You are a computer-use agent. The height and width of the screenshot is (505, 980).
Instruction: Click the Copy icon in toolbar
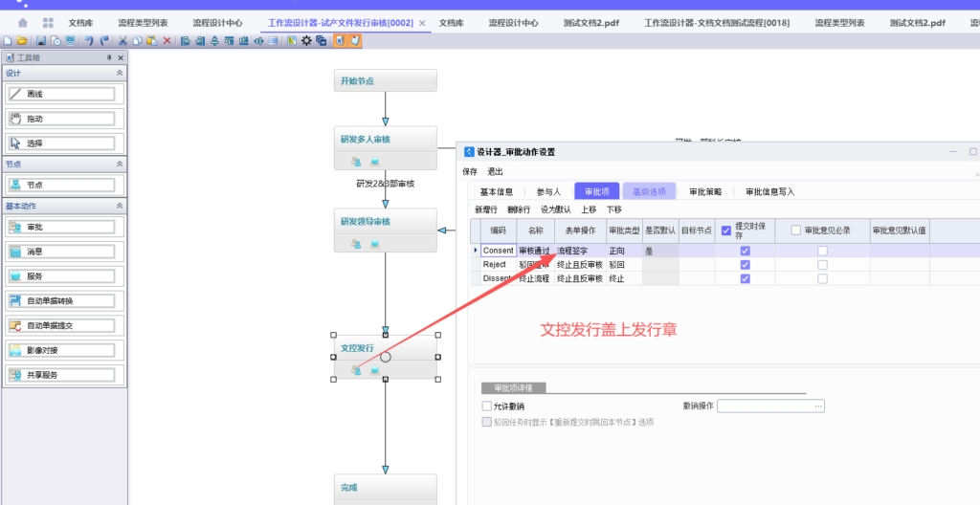click(x=137, y=40)
